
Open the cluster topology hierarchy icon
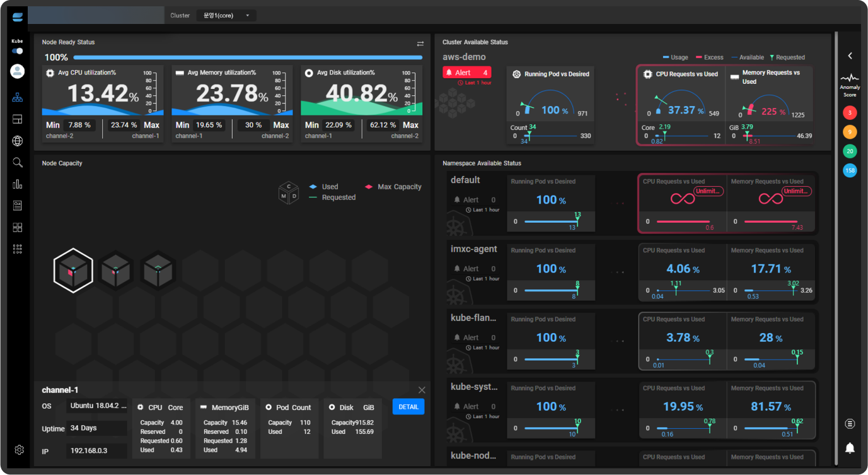17,98
